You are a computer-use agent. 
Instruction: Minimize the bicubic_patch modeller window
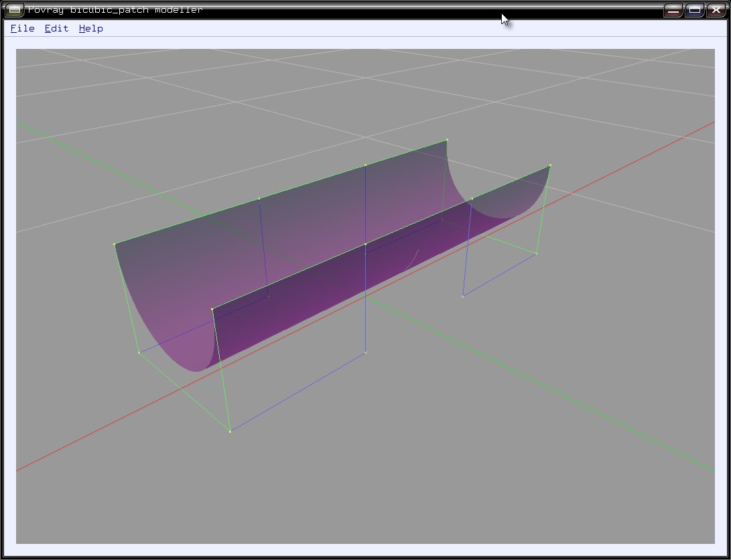pyautogui.click(x=673, y=10)
